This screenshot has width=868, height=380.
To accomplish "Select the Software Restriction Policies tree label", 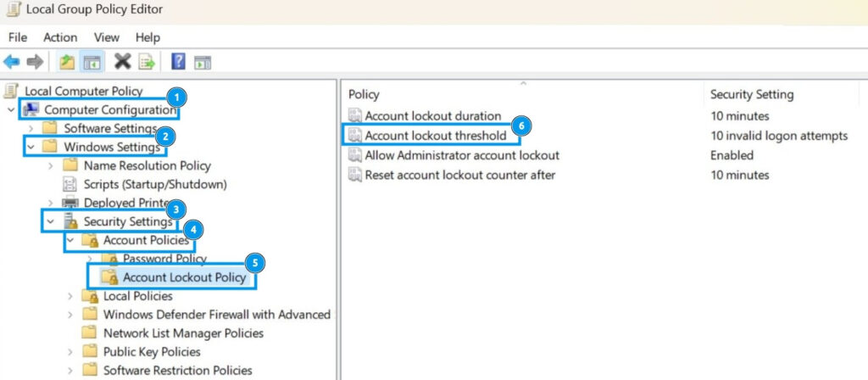I will pyautogui.click(x=178, y=370).
